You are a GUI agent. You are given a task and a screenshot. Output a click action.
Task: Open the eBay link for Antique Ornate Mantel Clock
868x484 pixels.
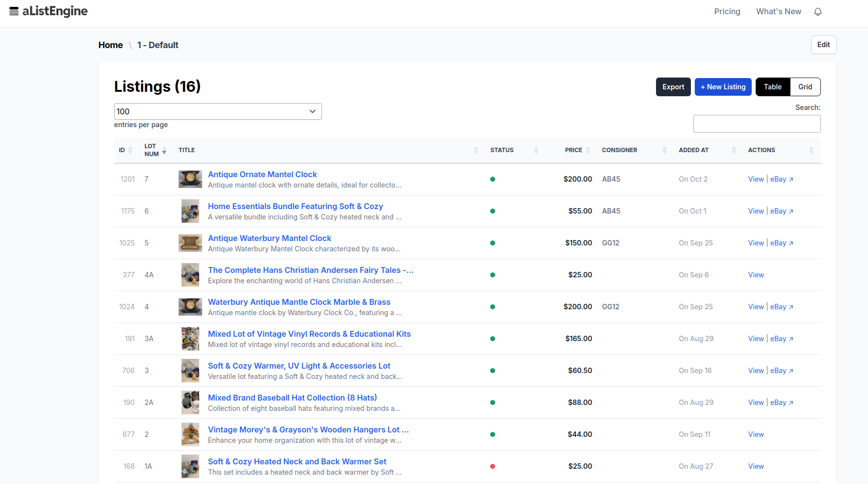779,179
